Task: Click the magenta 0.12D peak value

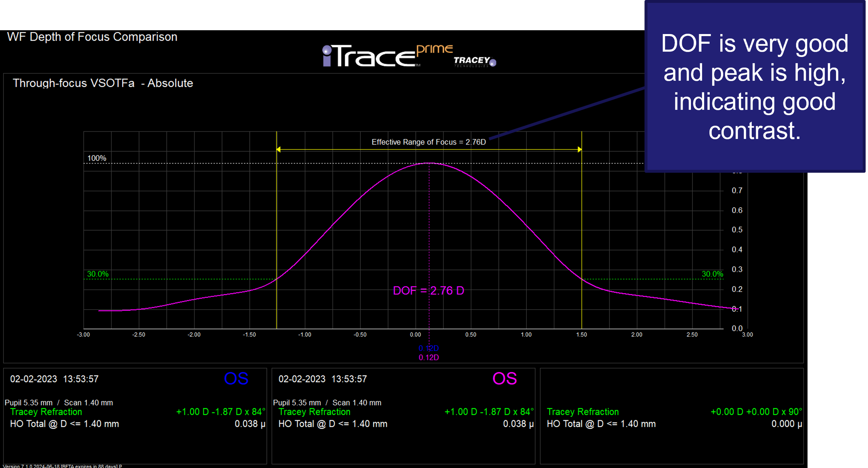Action: (428, 358)
